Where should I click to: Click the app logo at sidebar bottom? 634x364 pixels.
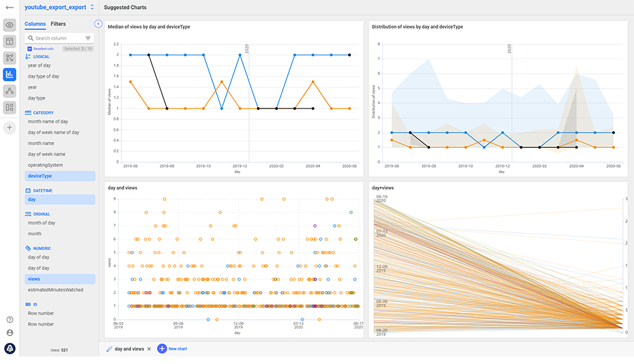pos(10,348)
